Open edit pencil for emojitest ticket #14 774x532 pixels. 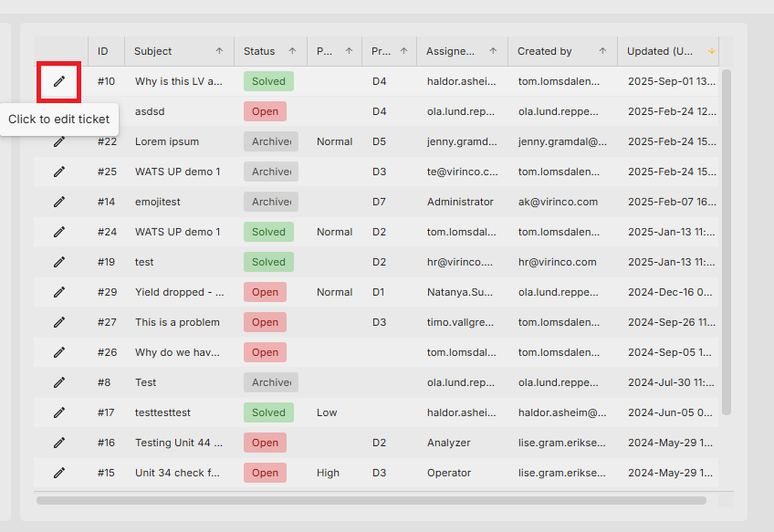tap(59, 202)
